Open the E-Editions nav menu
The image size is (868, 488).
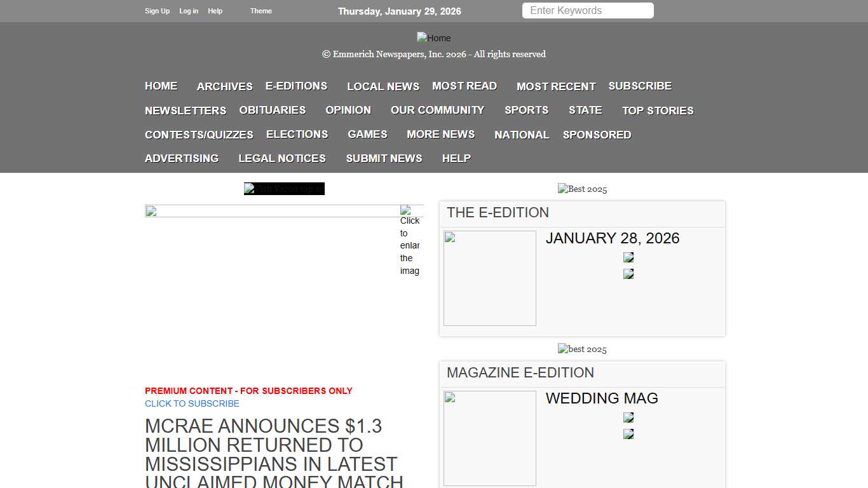[x=296, y=86]
